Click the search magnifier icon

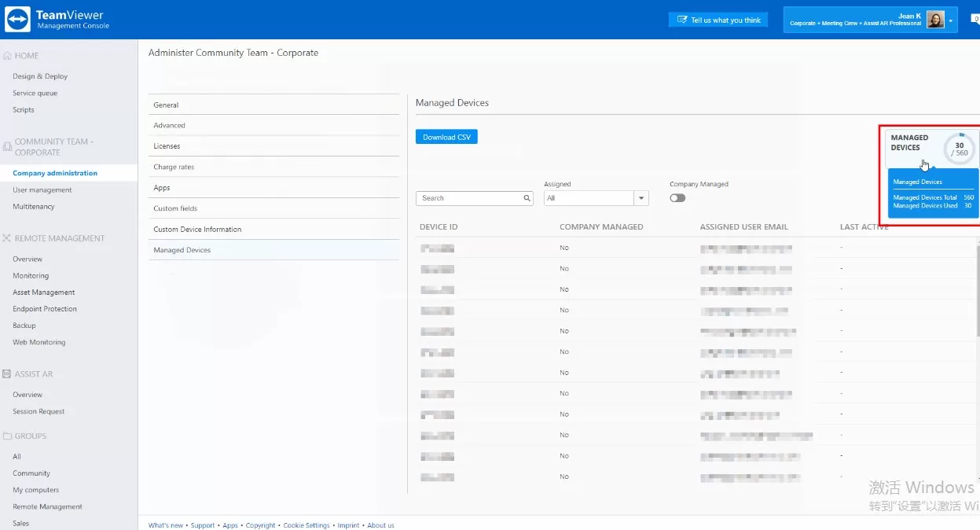click(x=527, y=198)
